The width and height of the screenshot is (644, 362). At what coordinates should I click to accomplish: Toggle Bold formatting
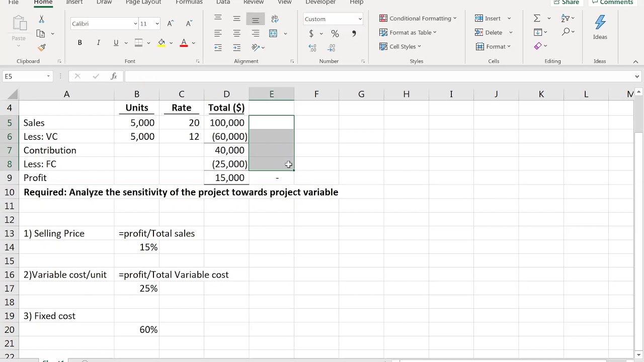pos(79,43)
